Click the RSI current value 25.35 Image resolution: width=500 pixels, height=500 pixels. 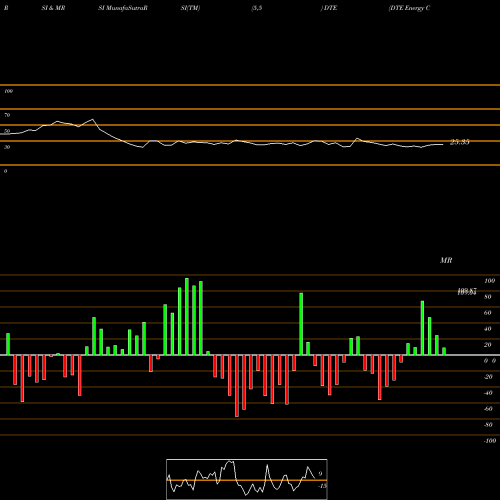tap(460, 142)
